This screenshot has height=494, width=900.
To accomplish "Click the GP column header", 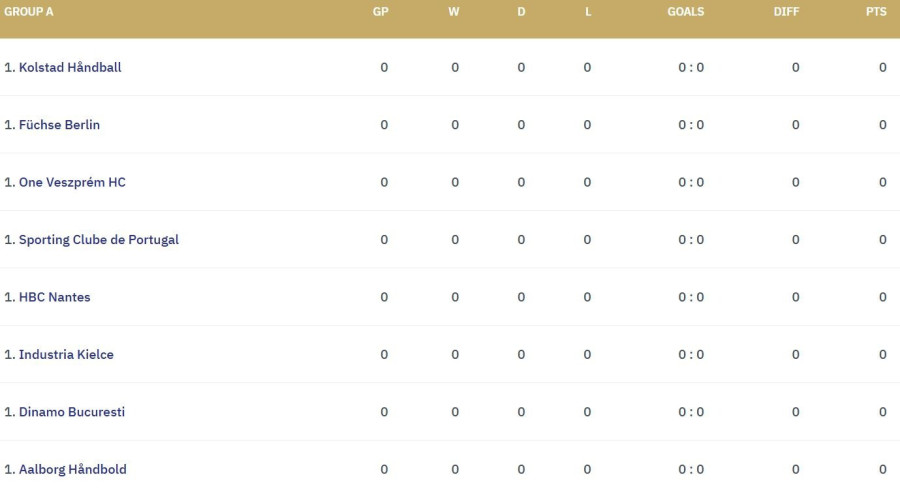I will (381, 12).
